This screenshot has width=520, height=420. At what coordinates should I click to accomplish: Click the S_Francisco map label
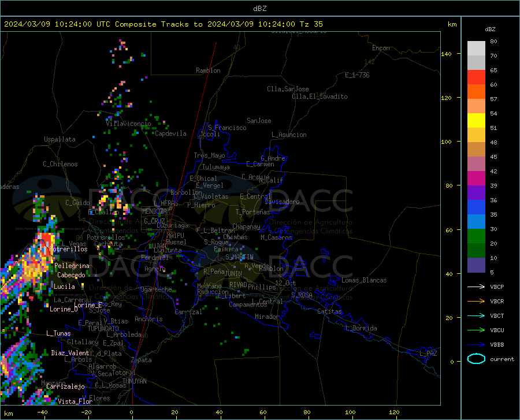pyautogui.click(x=227, y=128)
